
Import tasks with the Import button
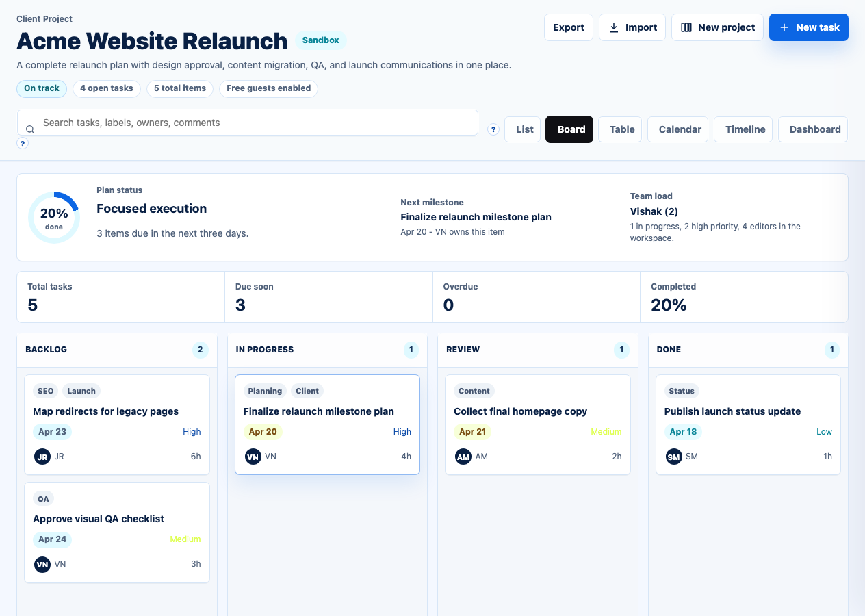pos(632,27)
